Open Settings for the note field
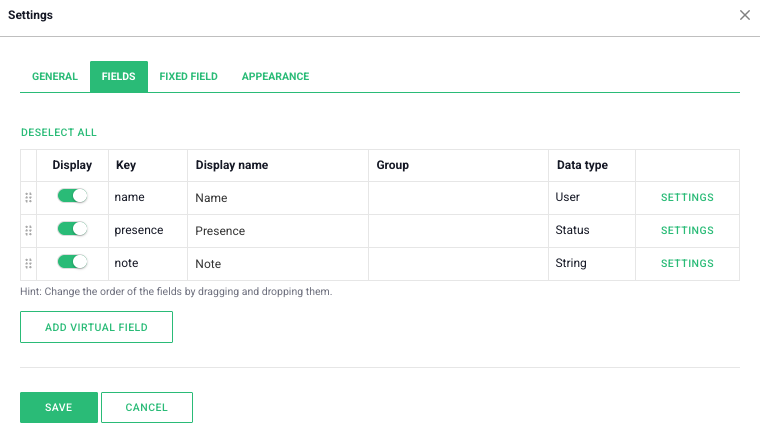Viewport: 760px width, 438px height. tap(687, 264)
